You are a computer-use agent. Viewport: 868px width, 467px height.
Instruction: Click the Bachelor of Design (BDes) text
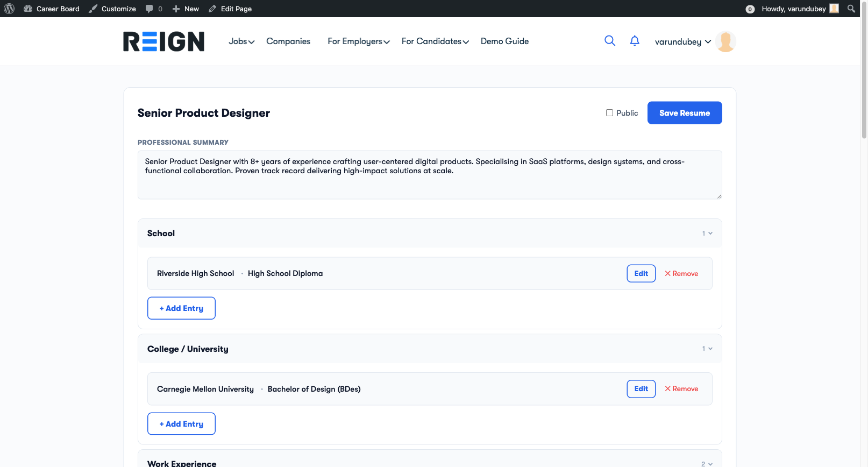314,389
